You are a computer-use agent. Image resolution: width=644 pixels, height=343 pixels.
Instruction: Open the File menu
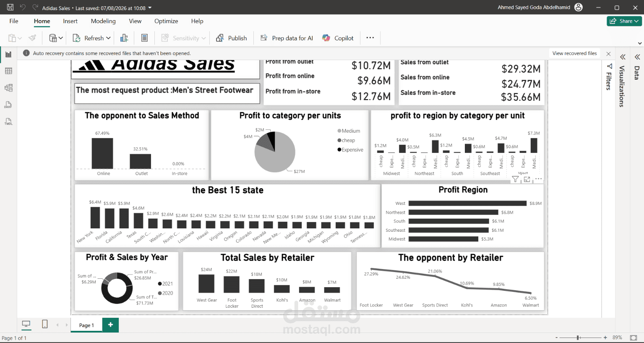[x=14, y=21]
